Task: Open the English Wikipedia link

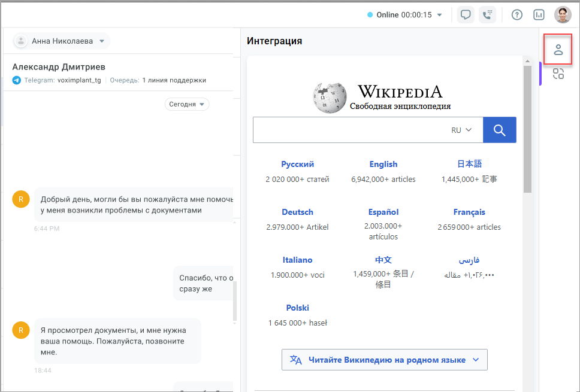Action: [x=383, y=164]
